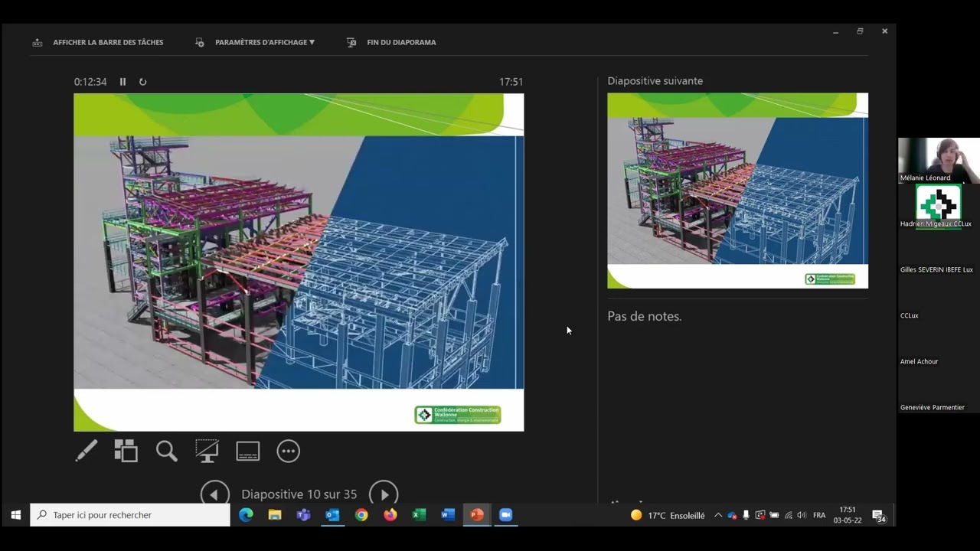
Task: Toggle subtitles display button
Action: tap(247, 451)
